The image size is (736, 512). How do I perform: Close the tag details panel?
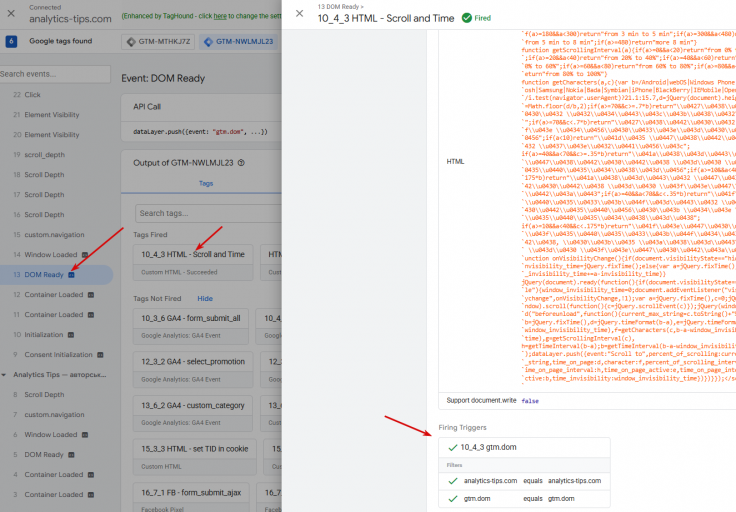[x=299, y=14]
